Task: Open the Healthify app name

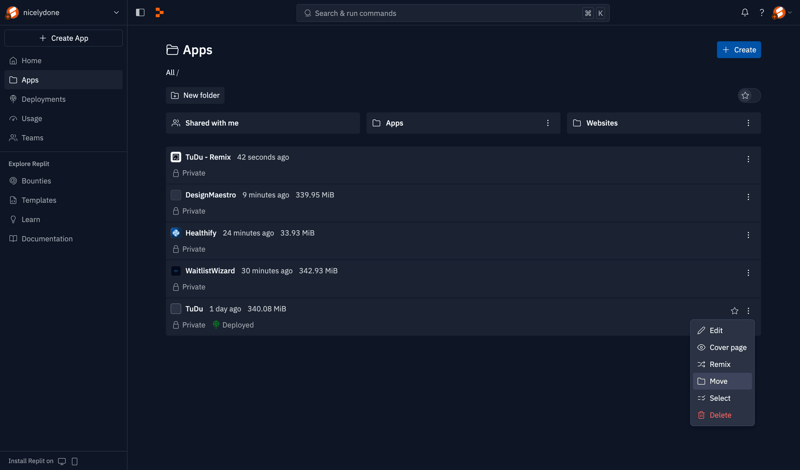Action: pos(201,233)
